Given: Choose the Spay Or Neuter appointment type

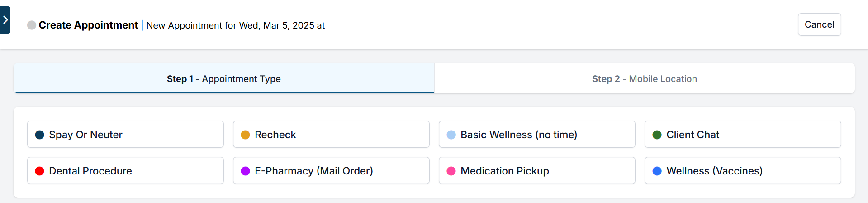Looking at the screenshot, I should [x=125, y=135].
